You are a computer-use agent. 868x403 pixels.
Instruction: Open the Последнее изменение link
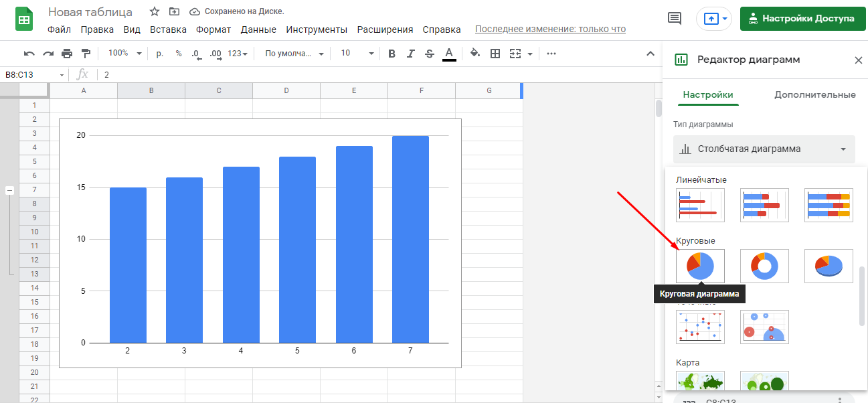[550, 29]
